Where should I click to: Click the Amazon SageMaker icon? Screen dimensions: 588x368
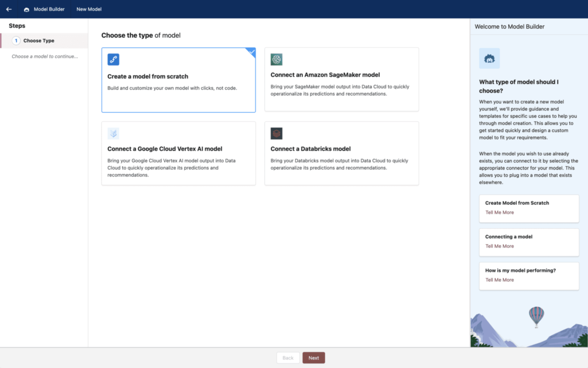coord(276,59)
